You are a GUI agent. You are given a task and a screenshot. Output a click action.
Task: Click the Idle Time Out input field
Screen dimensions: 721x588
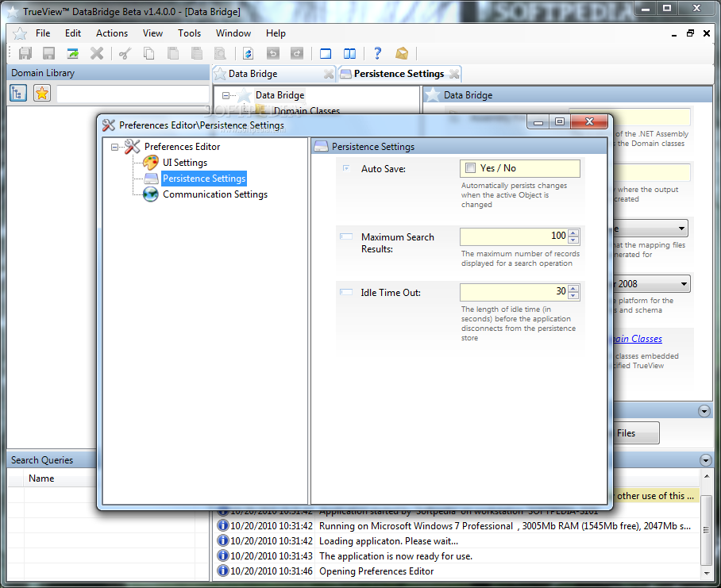pyautogui.click(x=514, y=292)
